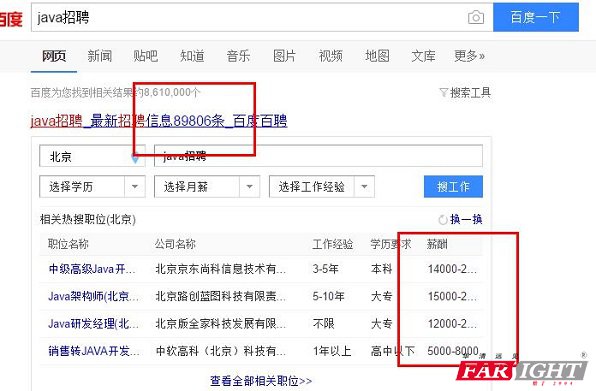The height and width of the screenshot is (391, 596).
Task: Click the 5-10年 experience cell
Action: 328,296
